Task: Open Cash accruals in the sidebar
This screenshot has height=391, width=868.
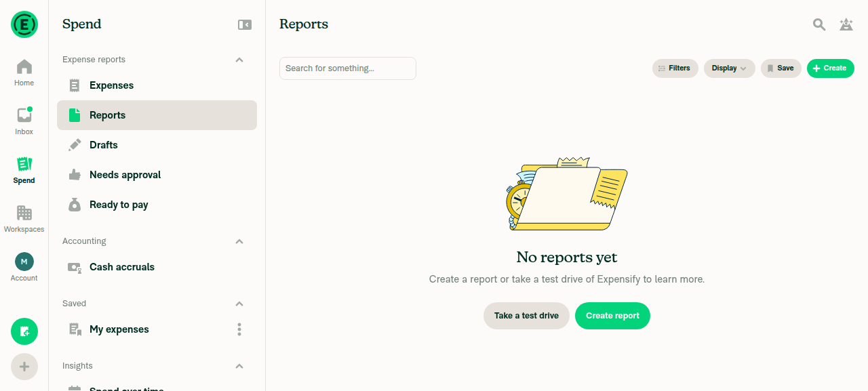Action: coord(157,267)
